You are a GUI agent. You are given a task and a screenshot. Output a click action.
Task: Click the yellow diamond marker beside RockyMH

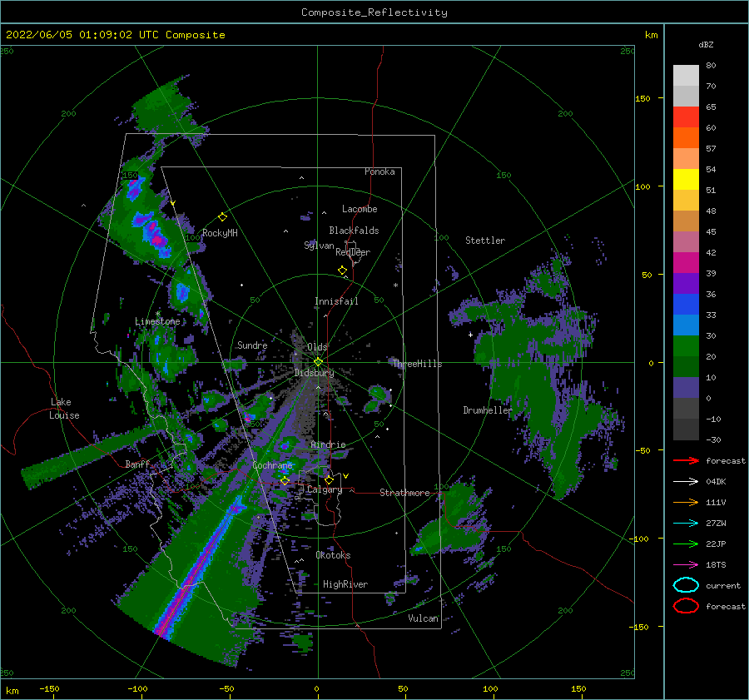click(222, 217)
